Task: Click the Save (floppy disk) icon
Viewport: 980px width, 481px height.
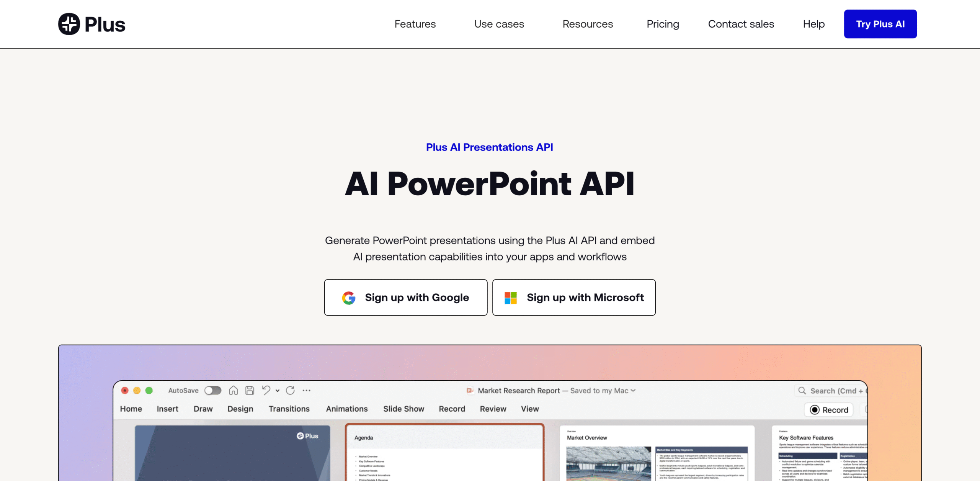Action: click(249, 390)
